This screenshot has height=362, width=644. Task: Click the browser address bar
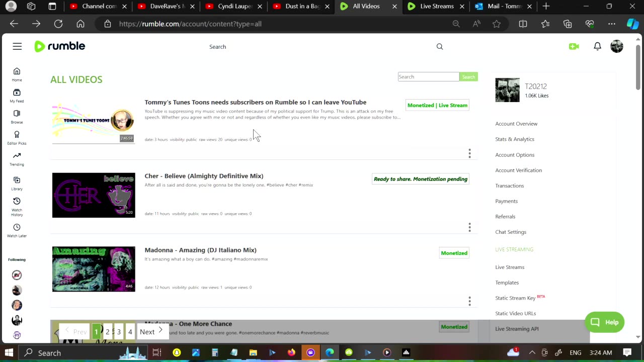tap(282, 24)
